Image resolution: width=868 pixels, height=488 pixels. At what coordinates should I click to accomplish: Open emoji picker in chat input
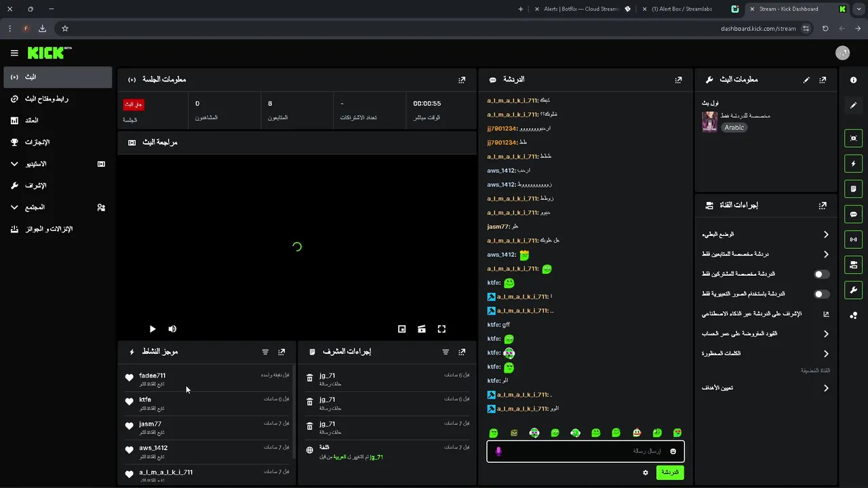tap(673, 451)
